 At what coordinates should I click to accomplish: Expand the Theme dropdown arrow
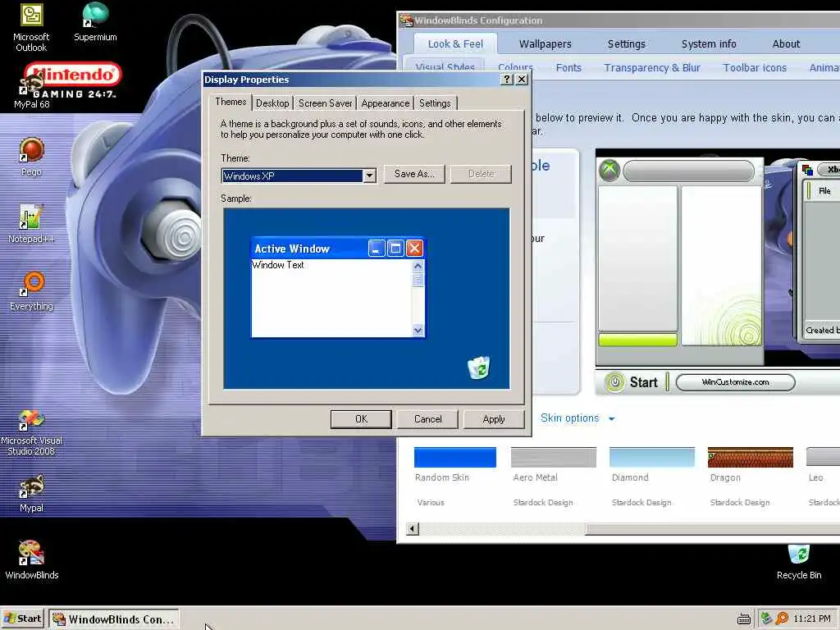[369, 176]
